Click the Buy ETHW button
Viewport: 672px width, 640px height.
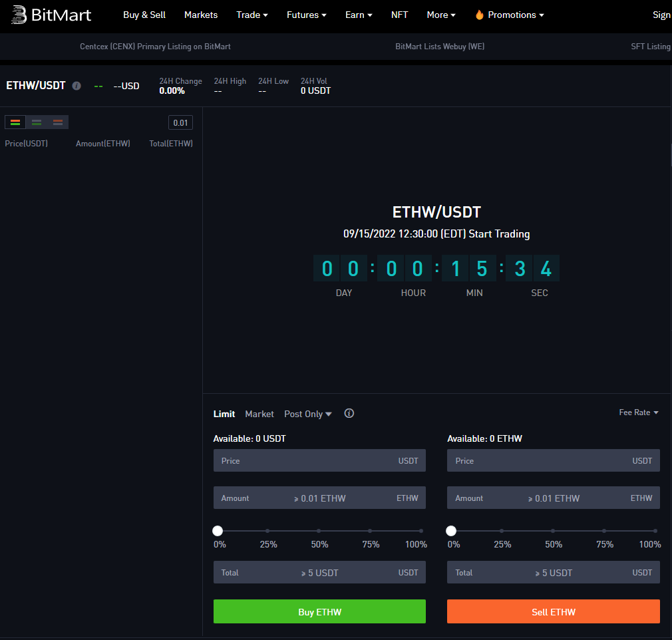pyautogui.click(x=320, y=611)
